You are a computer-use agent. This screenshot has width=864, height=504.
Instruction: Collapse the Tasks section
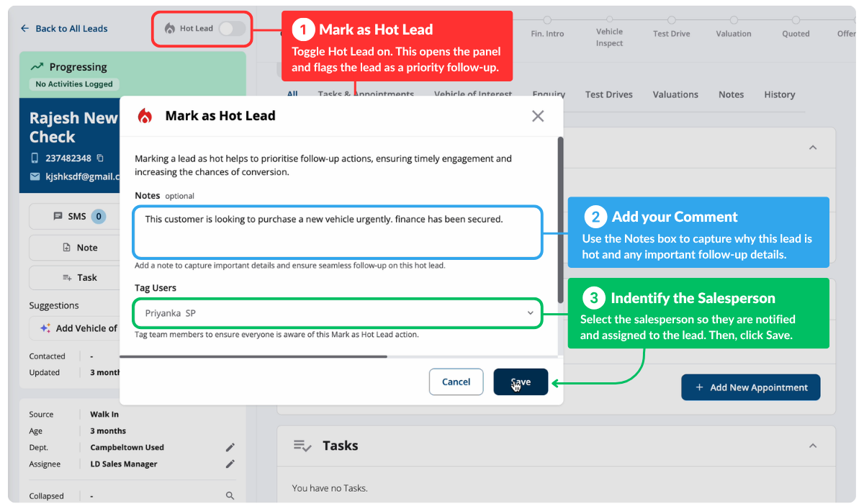point(813,446)
